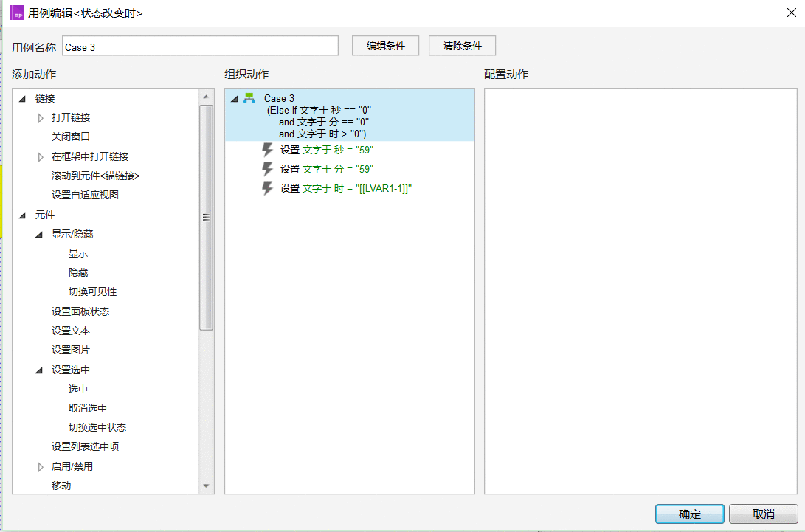Collapse the 设置选中 group

click(39, 370)
